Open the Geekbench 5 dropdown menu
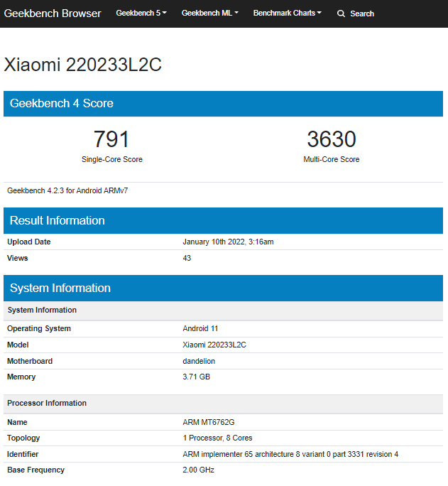Viewport: 448px width, 486px height. 141,13
